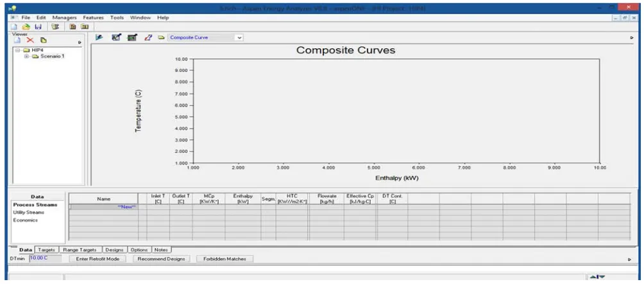This screenshot has width=644, height=284.
Task: Open the Composite Curve plot type dropdown
Action: (240, 37)
